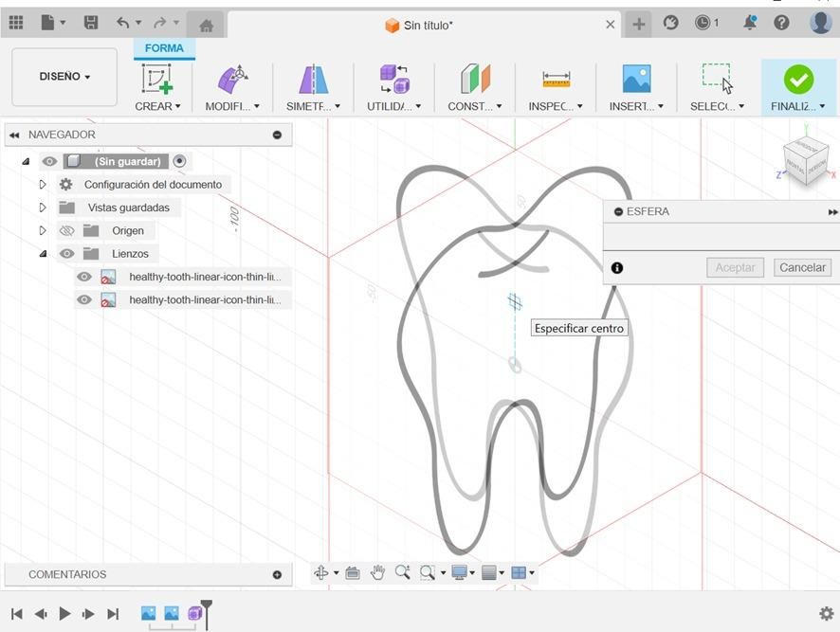The height and width of the screenshot is (632, 840).
Task: Open the File menu icon
Action: [48, 23]
